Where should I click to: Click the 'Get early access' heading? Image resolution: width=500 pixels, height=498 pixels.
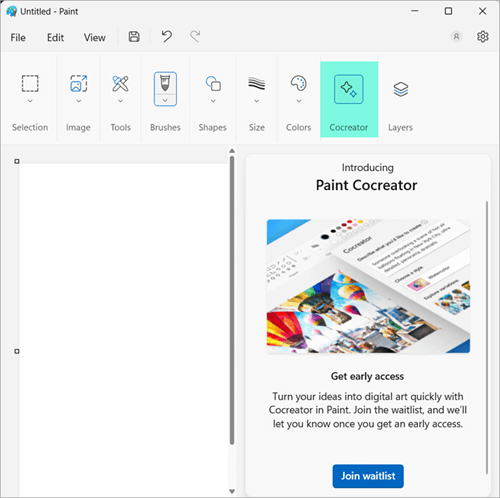pyautogui.click(x=367, y=376)
